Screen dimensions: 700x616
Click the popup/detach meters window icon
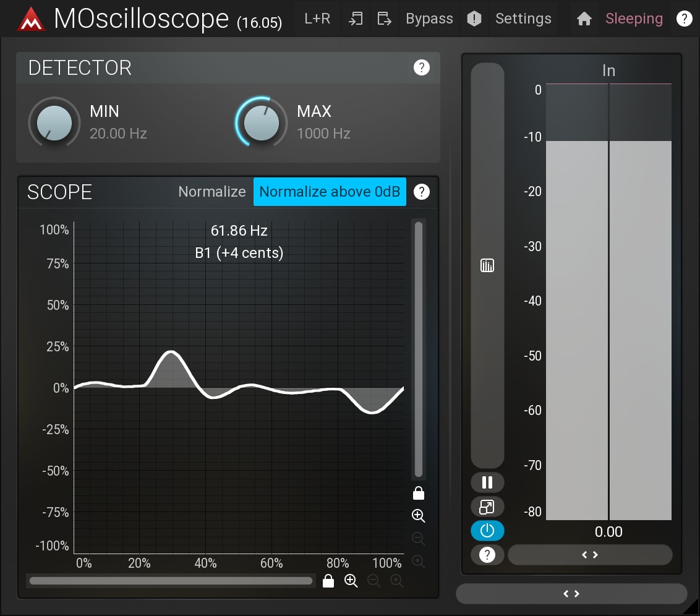pos(487,507)
